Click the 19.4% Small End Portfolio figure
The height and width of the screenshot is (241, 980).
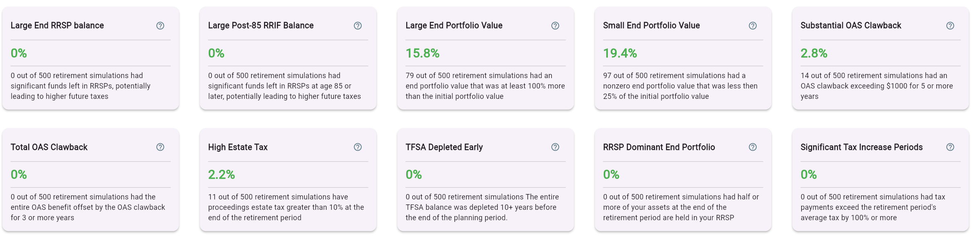620,53
